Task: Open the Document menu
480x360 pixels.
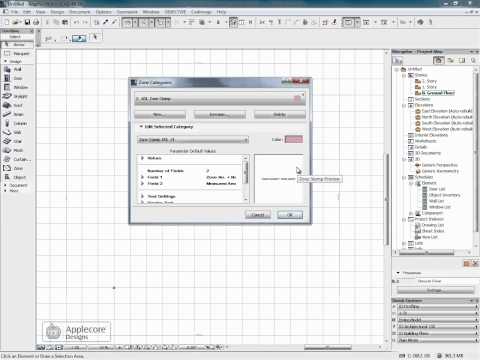Action: point(80,12)
